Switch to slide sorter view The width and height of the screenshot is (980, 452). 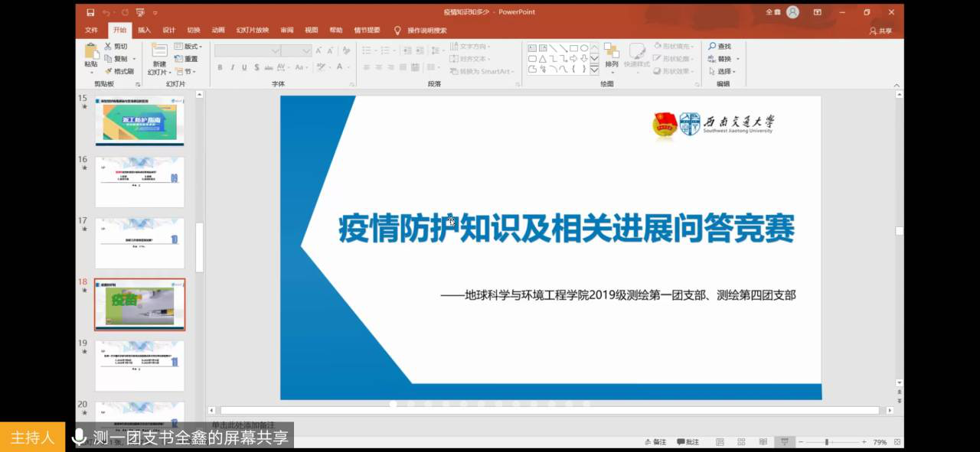pyautogui.click(x=741, y=442)
